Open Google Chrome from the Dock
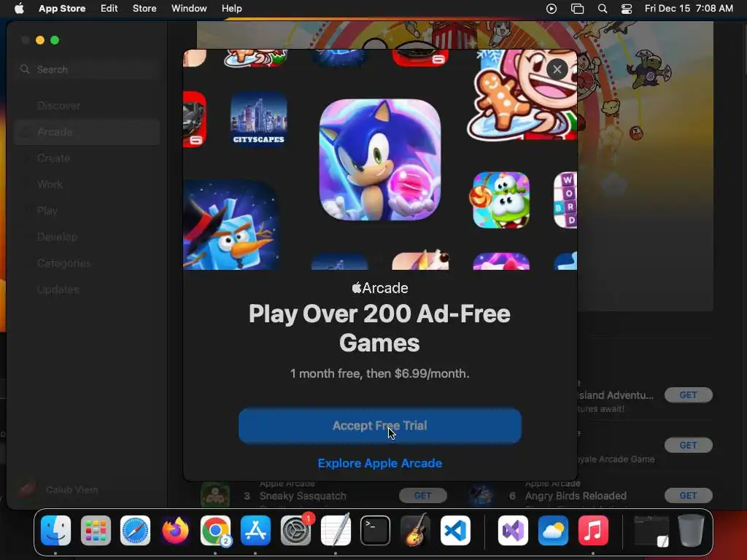This screenshot has height=560, width=747. pyautogui.click(x=215, y=530)
